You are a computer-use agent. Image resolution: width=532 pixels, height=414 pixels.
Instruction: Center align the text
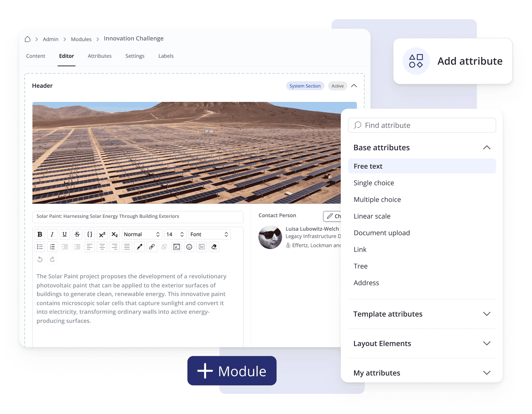(102, 247)
